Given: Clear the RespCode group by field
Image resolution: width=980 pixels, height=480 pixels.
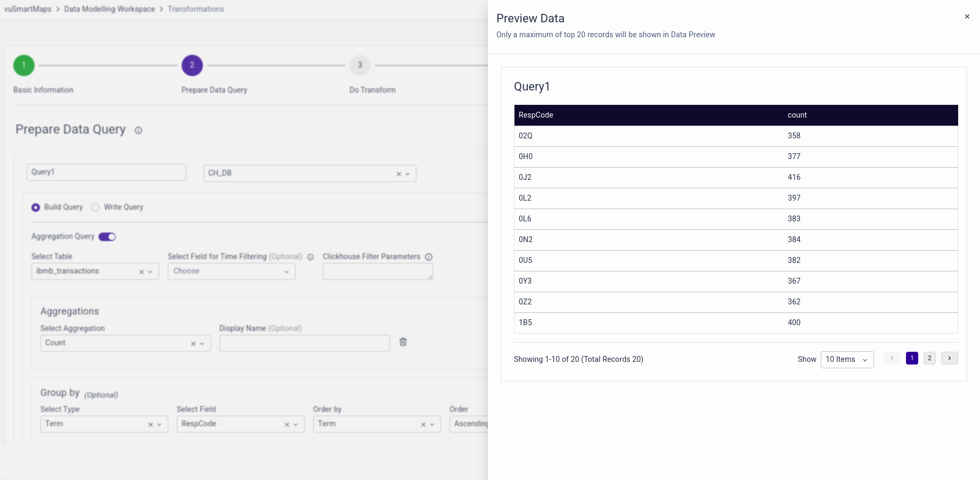Looking at the screenshot, I should 287,425.
